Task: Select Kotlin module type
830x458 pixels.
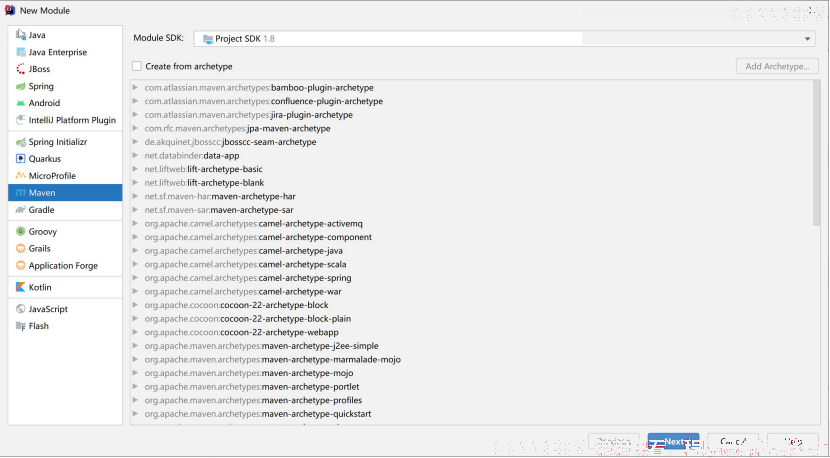Action: 65,287
